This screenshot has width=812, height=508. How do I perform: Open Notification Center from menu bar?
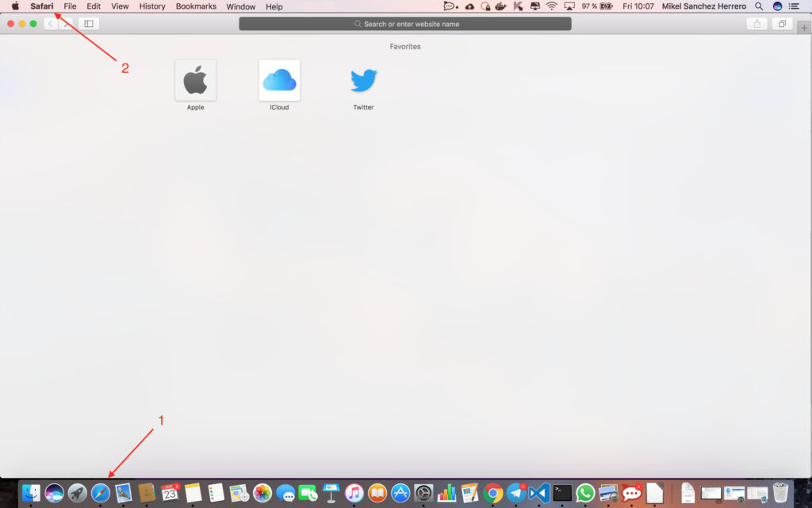794,6
